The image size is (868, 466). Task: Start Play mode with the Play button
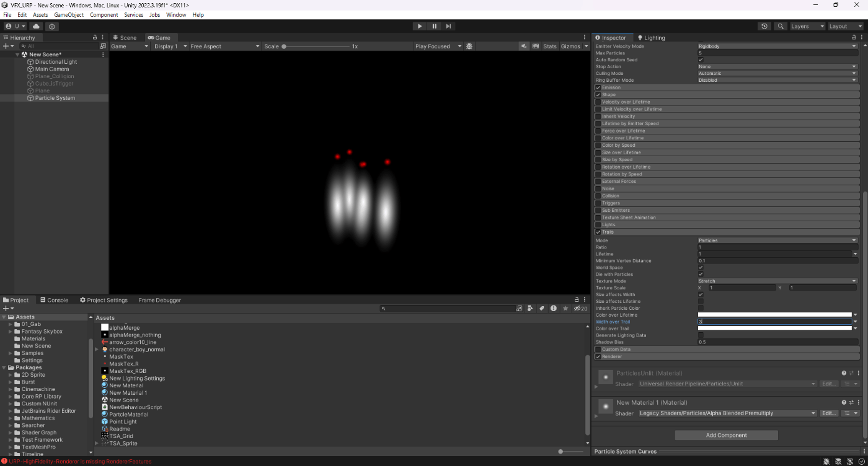pos(420,26)
